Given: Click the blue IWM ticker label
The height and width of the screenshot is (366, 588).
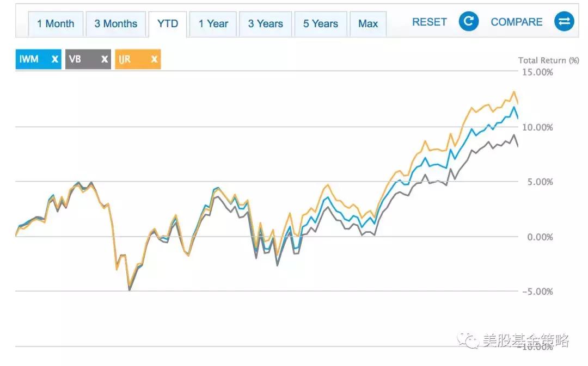Looking at the screenshot, I should [x=29, y=59].
